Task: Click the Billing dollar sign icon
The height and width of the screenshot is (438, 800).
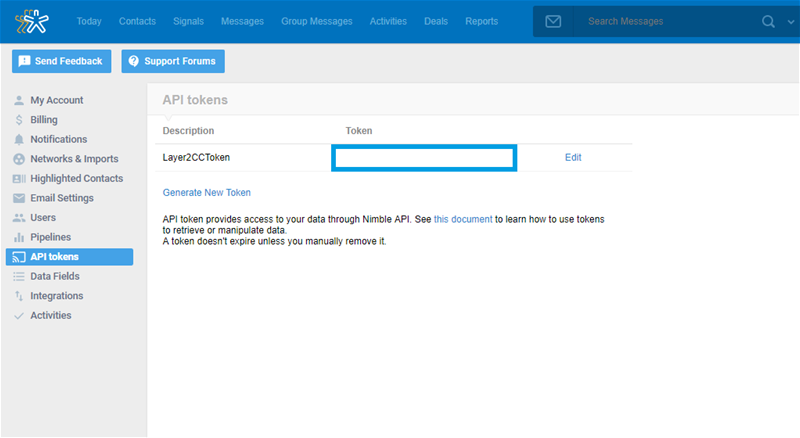Action: [19, 120]
